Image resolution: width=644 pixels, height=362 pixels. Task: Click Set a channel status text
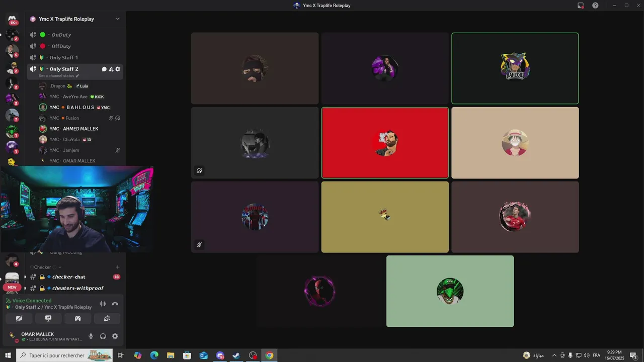click(x=56, y=76)
